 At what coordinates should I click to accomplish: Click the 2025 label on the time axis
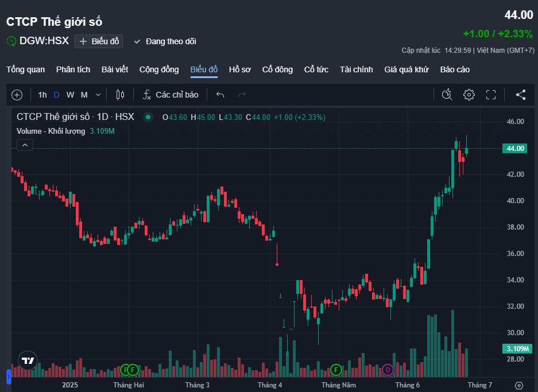click(x=70, y=385)
